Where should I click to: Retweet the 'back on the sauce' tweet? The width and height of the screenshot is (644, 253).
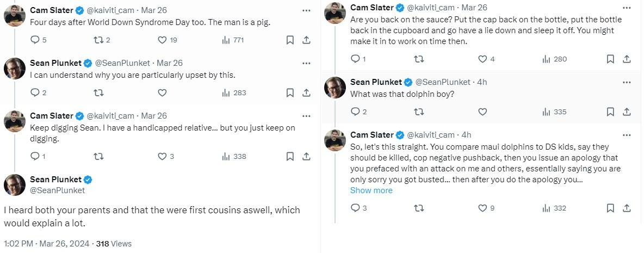419,59
